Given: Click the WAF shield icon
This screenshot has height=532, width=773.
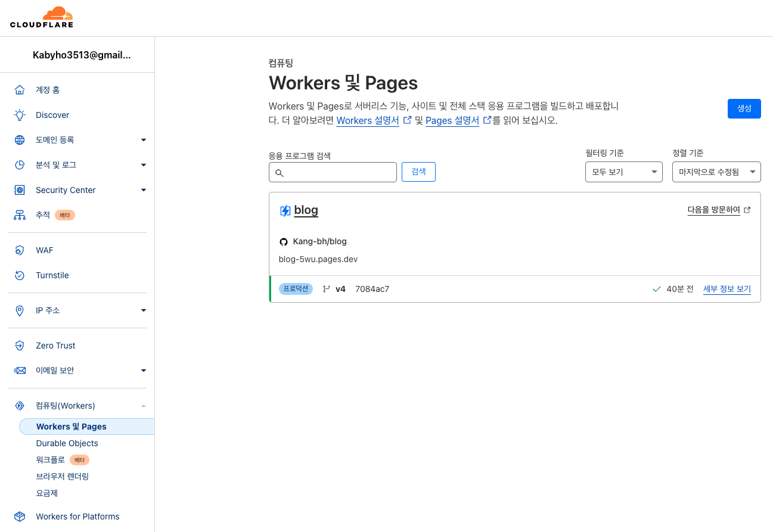Looking at the screenshot, I should [20, 250].
